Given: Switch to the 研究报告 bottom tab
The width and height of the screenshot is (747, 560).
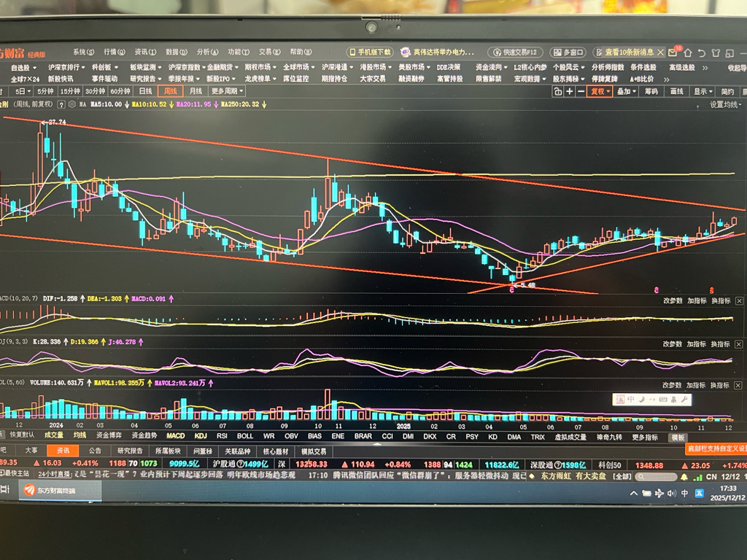Looking at the screenshot, I should [x=130, y=451].
